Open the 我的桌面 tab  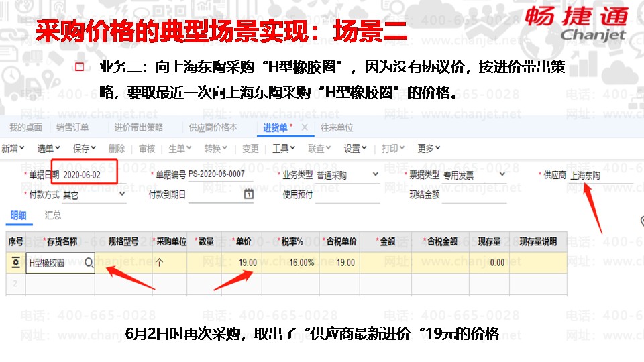26,127
